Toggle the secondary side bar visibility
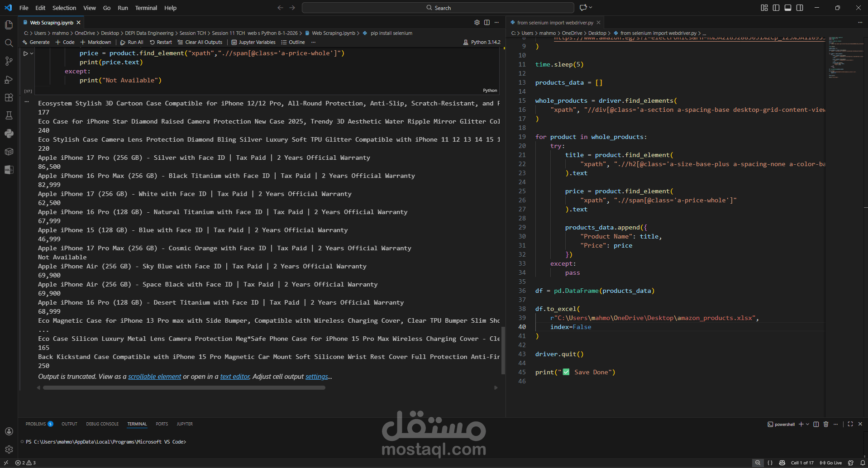Viewport: 868px width, 468px height. tap(800, 8)
